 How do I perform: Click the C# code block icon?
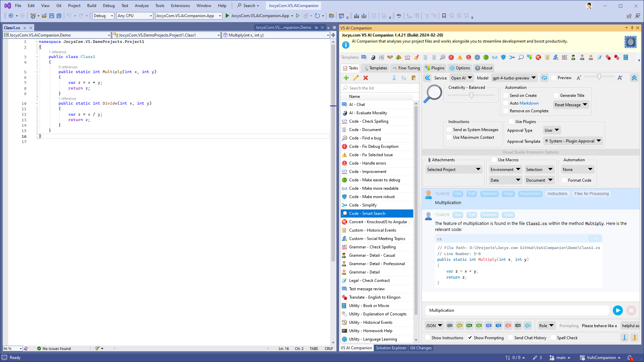[x=479, y=325]
